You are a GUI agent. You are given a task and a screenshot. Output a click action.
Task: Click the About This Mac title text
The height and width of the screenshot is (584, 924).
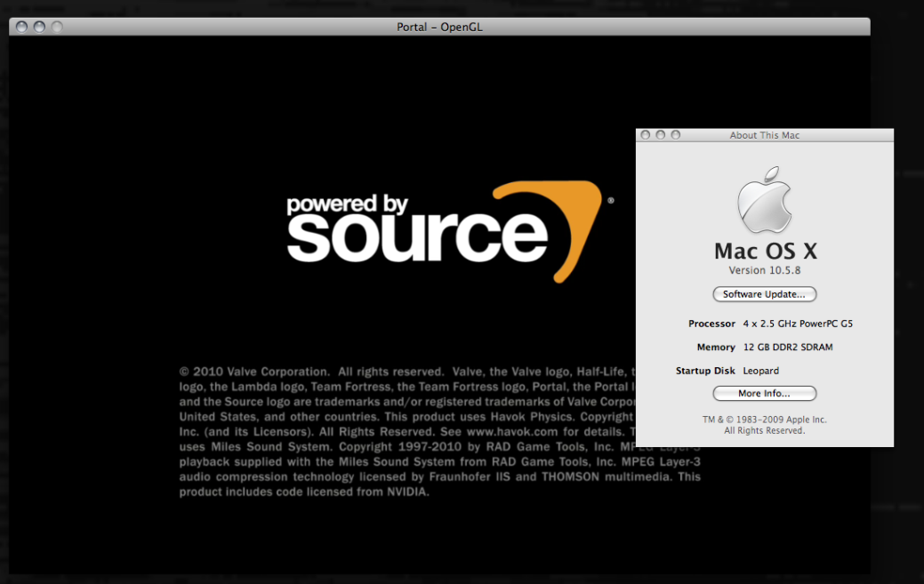[764, 135]
